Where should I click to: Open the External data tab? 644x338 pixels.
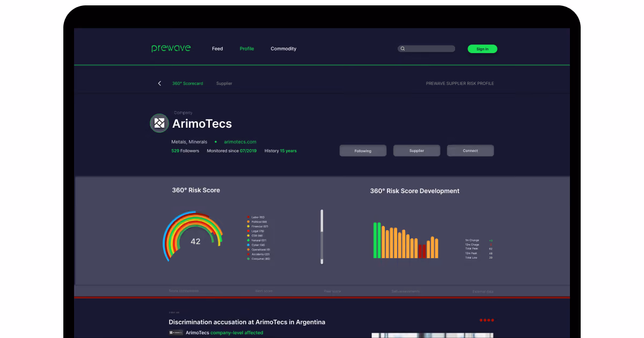pyautogui.click(x=483, y=291)
